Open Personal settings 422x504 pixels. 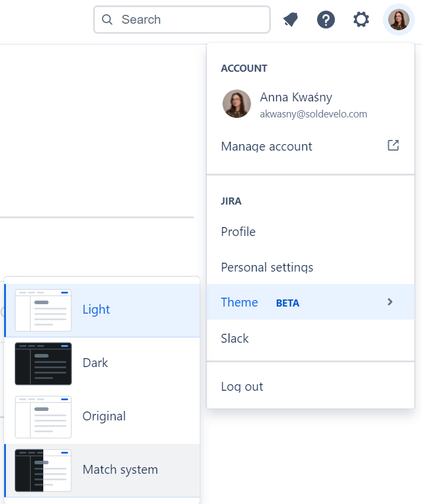click(x=267, y=267)
